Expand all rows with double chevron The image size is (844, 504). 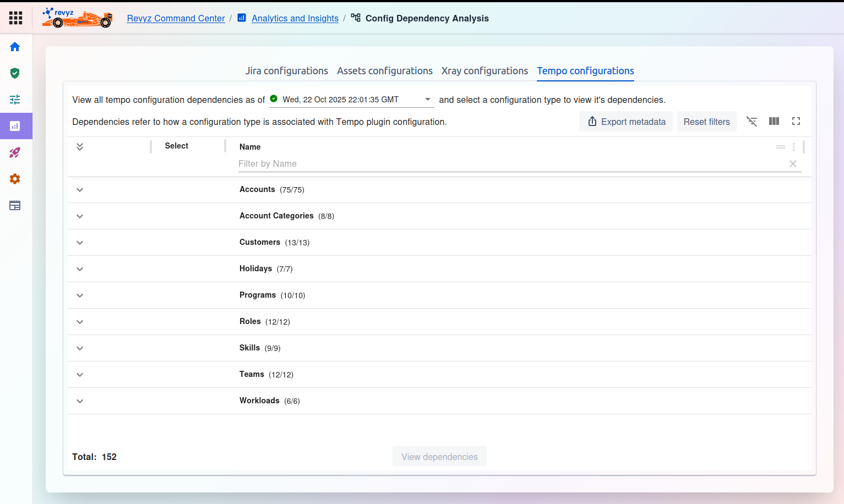(x=80, y=147)
